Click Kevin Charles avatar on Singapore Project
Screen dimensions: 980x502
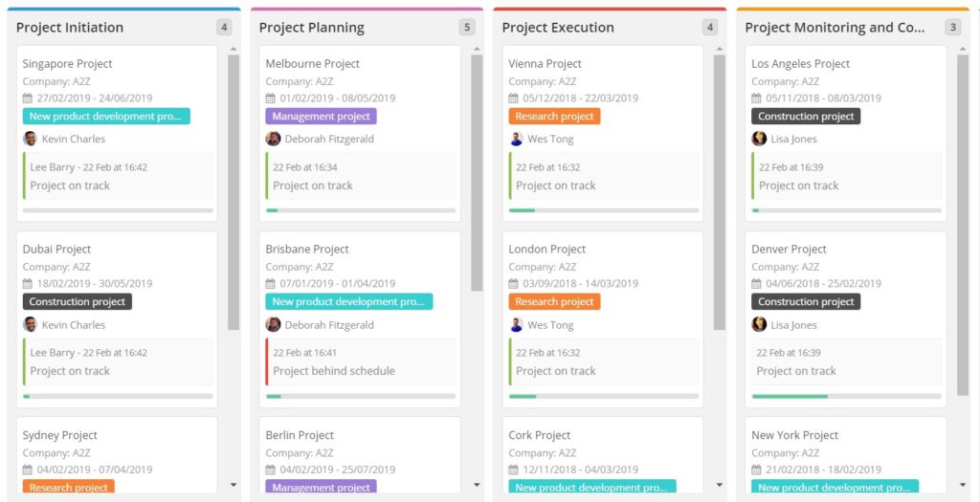[x=30, y=139]
